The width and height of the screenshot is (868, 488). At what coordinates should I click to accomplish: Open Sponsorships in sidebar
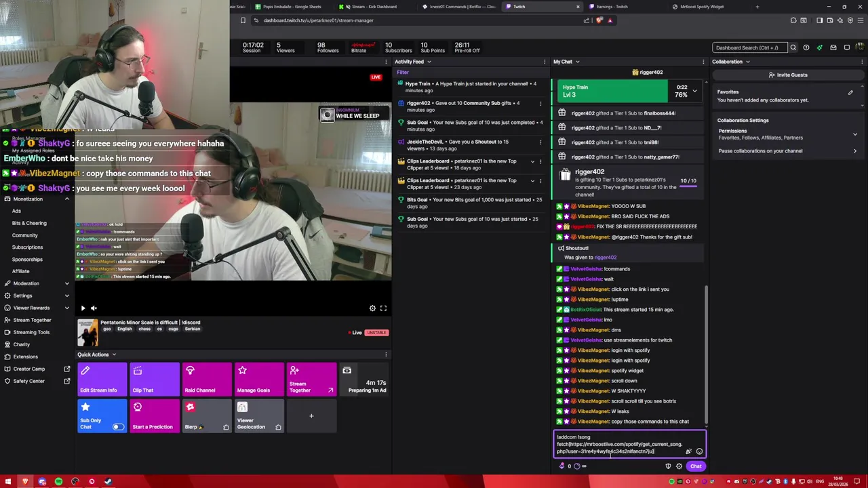[27, 260]
